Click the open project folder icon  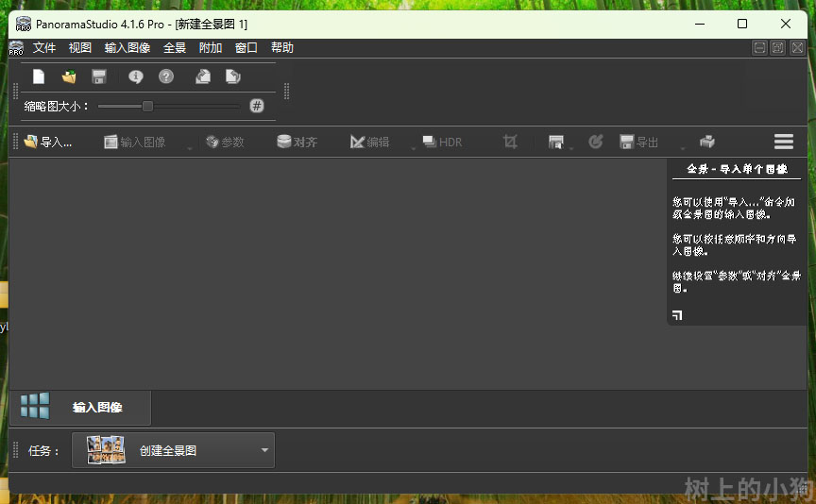click(x=69, y=76)
